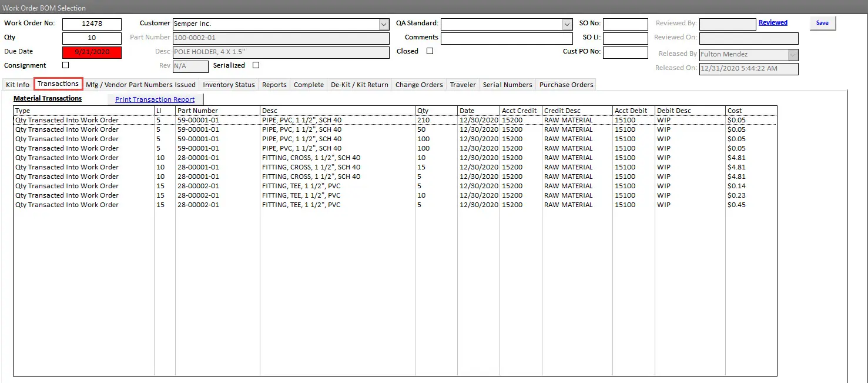Click the Cost column header

pos(750,111)
